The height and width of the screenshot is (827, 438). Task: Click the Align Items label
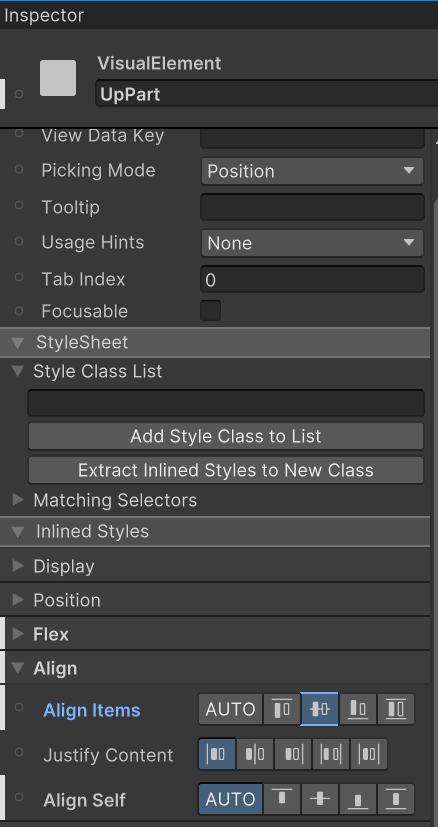pos(92,710)
